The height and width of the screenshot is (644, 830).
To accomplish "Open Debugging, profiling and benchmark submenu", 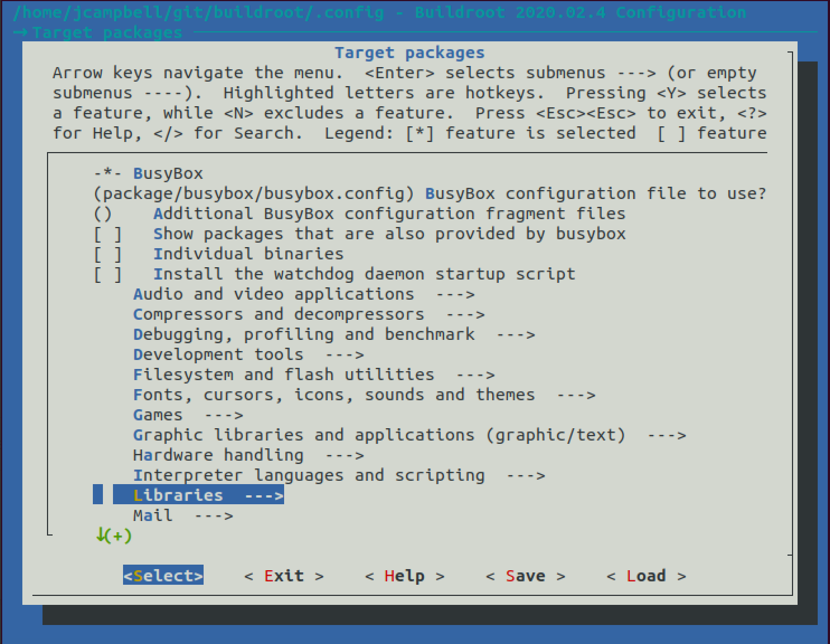I will coord(334,334).
